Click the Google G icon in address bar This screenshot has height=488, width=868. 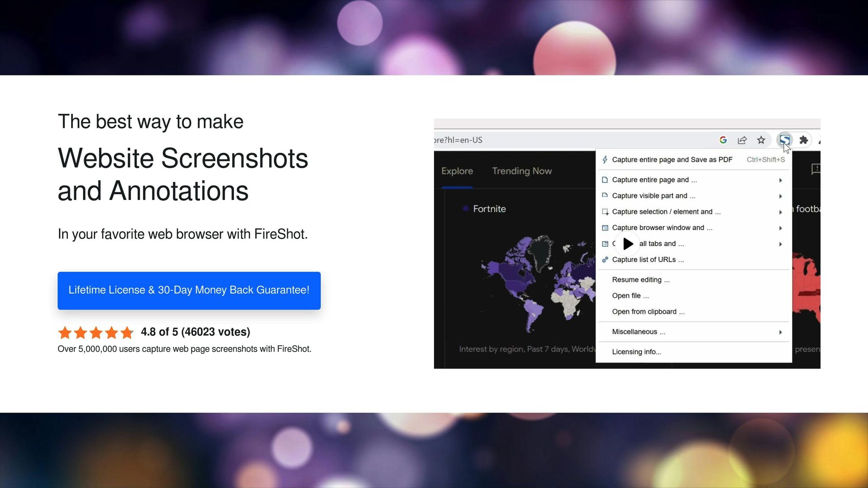723,140
